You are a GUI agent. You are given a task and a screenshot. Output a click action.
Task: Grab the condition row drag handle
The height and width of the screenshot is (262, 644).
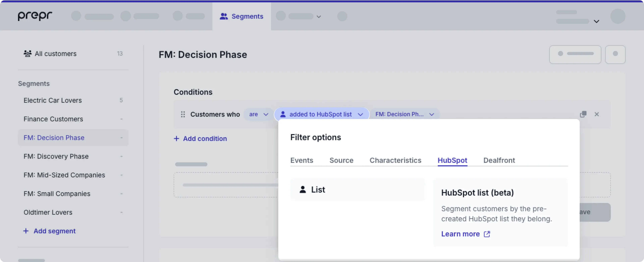pos(183,114)
